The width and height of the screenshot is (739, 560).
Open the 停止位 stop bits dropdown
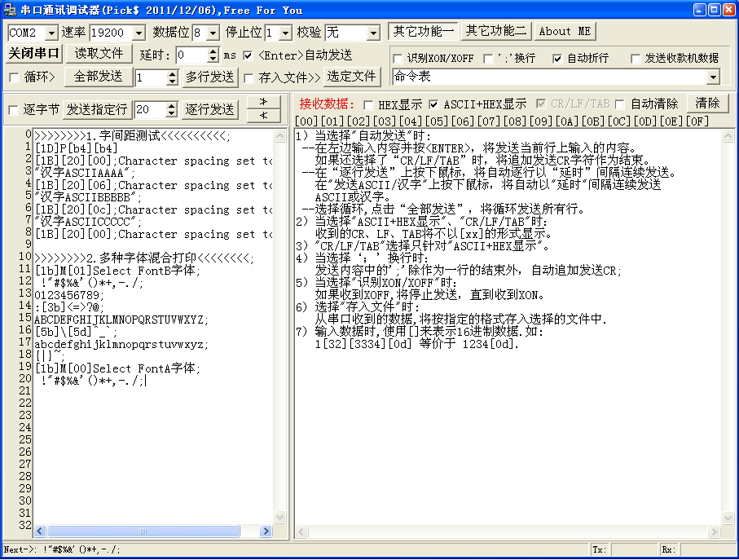[x=285, y=33]
